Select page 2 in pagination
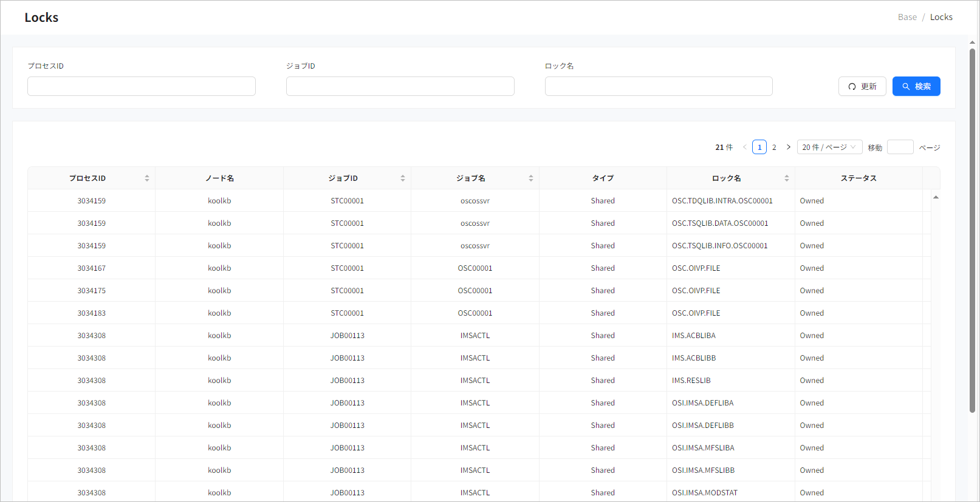The height and width of the screenshot is (502, 980). click(x=774, y=148)
